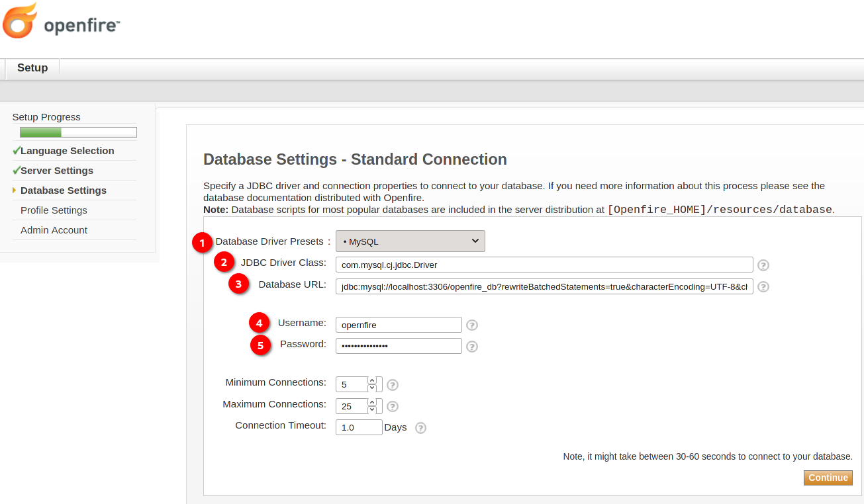The image size is (864, 504).
Task: Click the Setup Progress label
Action: (46, 117)
